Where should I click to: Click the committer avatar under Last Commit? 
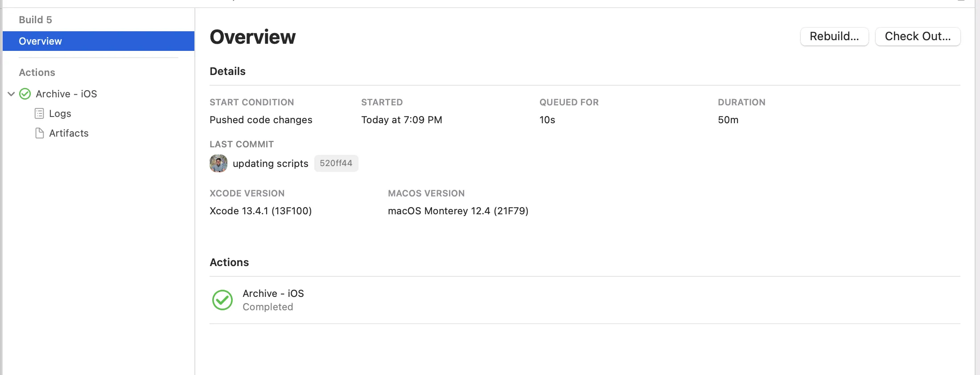click(218, 163)
